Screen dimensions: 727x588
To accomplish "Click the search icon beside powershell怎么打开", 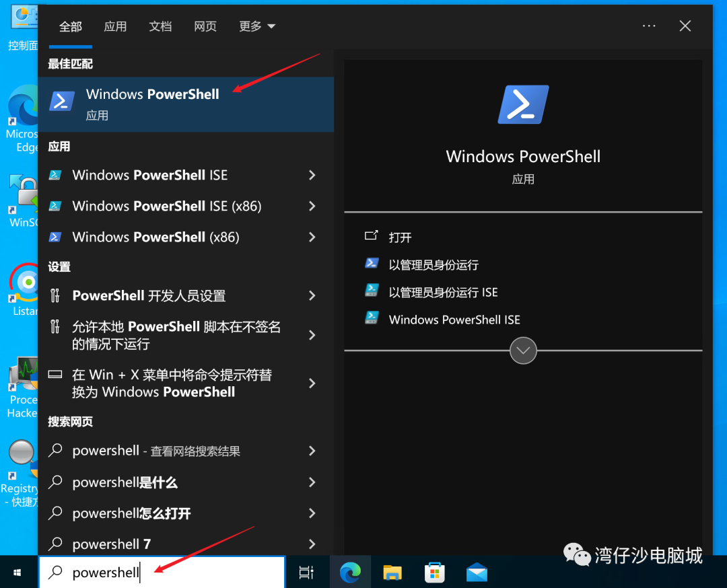I will tap(56, 513).
